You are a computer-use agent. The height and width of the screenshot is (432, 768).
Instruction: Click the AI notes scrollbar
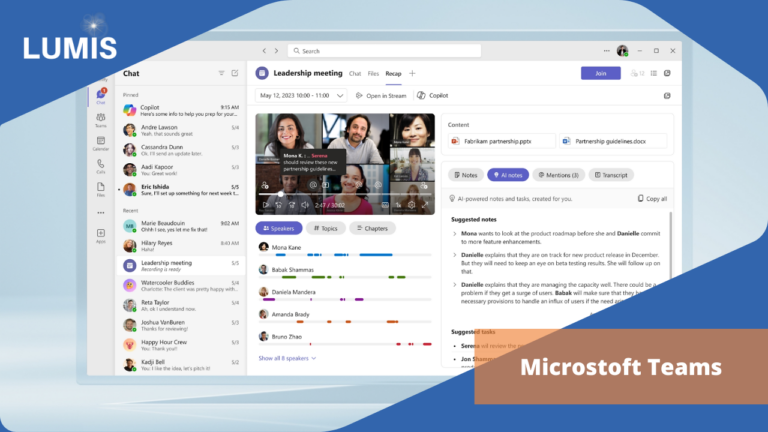[671, 245]
